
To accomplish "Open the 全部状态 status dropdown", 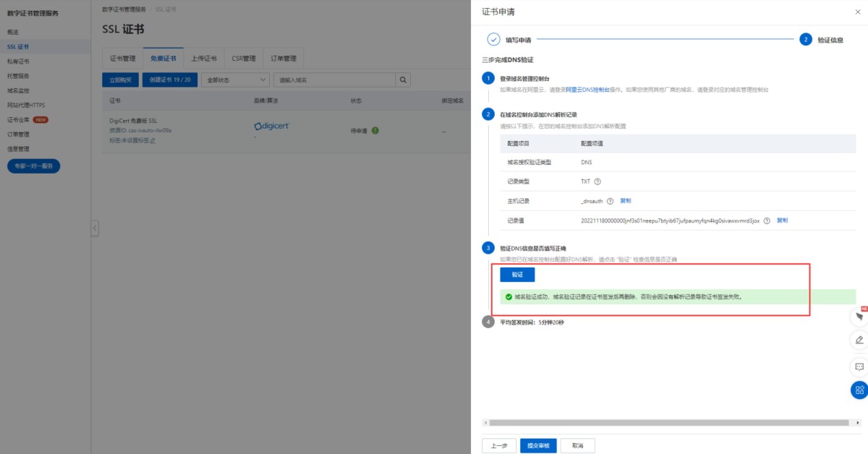I will tap(234, 80).
